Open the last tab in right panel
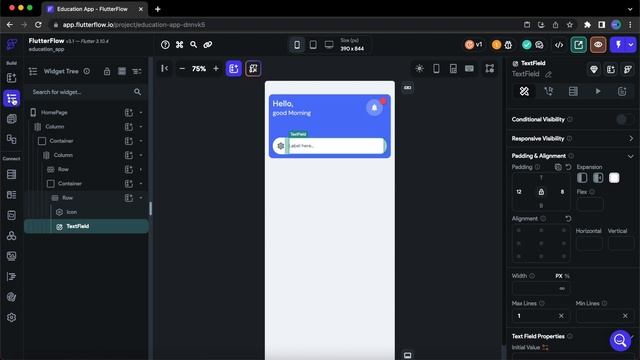Screen dimensions: 640x360 tap(622, 91)
